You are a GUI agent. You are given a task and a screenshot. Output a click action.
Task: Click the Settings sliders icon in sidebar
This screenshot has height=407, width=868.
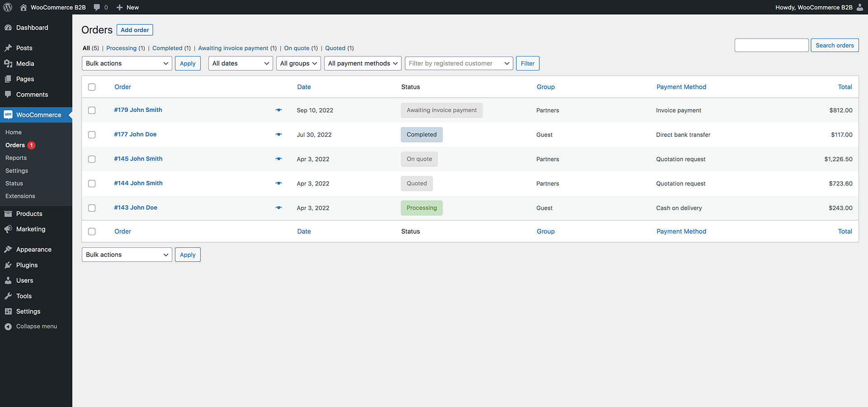coord(8,312)
